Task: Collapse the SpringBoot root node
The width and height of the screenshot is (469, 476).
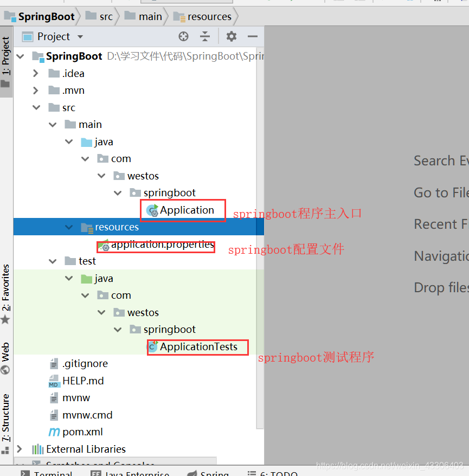Action: (x=21, y=56)
